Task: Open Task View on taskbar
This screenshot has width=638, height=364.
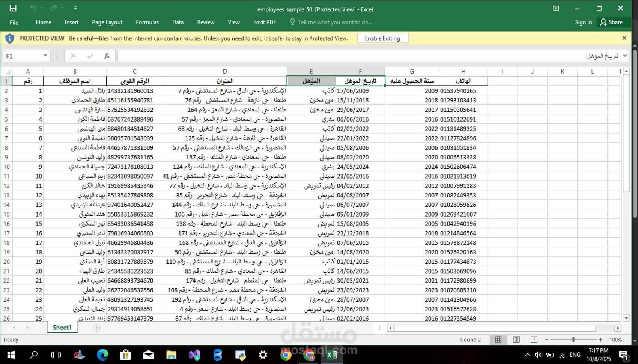Action: pyautogui.click(x=56, y=355)
